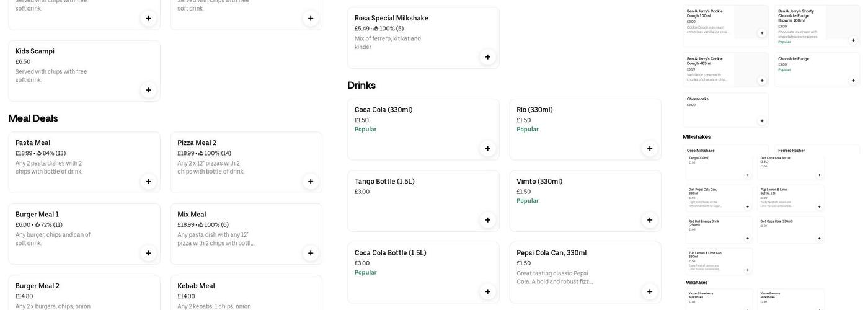Image resolution: width=868 pixels, height=310 pixels.
Task: Add Coca Cola Bottle (1.5L) to basket
Action: click(x=487, y=291)
